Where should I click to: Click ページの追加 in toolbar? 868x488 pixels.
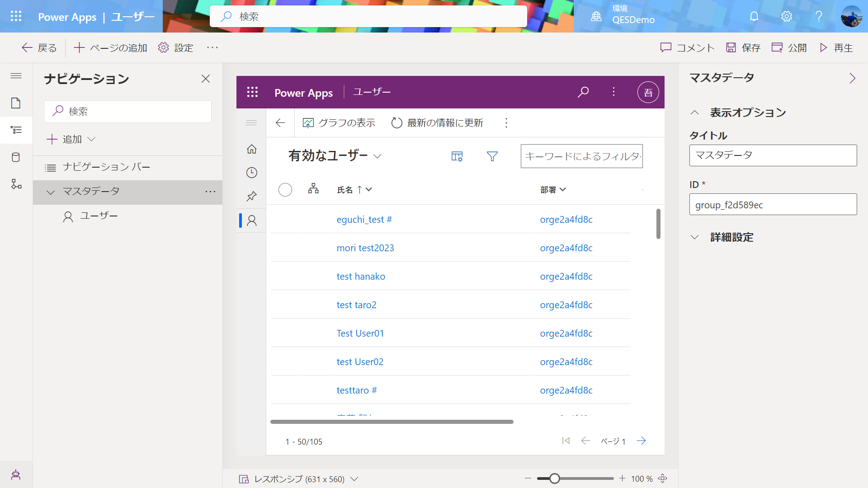click(110, 47)
